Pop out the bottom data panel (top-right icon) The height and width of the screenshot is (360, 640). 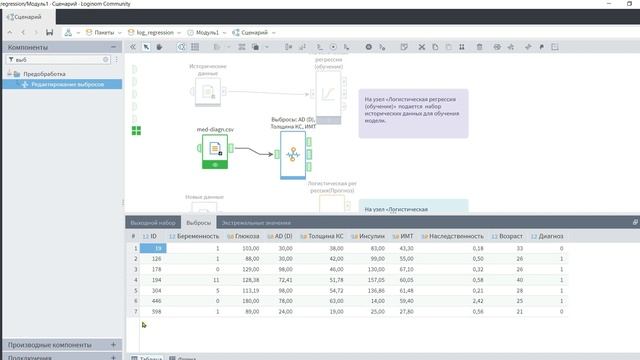tap(635, 222)
